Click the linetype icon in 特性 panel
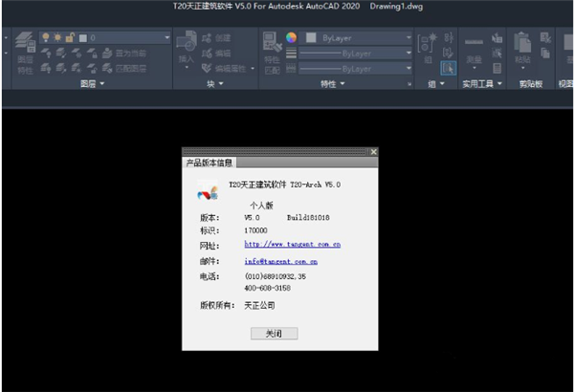Image resolution: width=574 pixels, height=392 pixels. [291, 69]
